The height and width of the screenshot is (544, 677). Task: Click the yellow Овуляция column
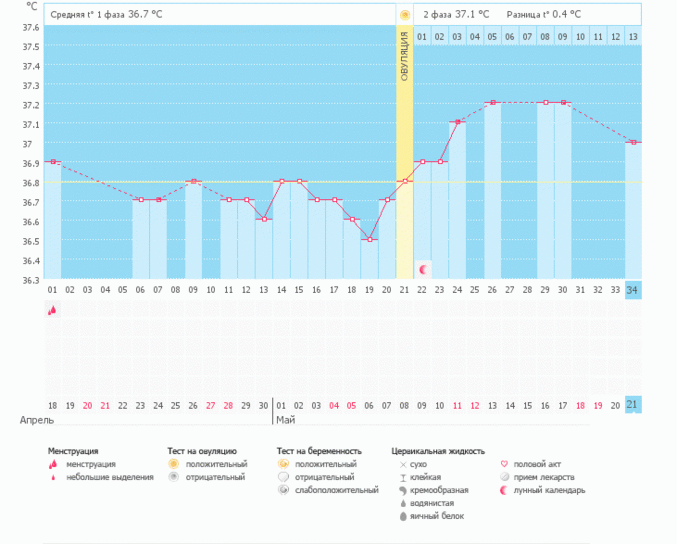(x=405, y=150)
